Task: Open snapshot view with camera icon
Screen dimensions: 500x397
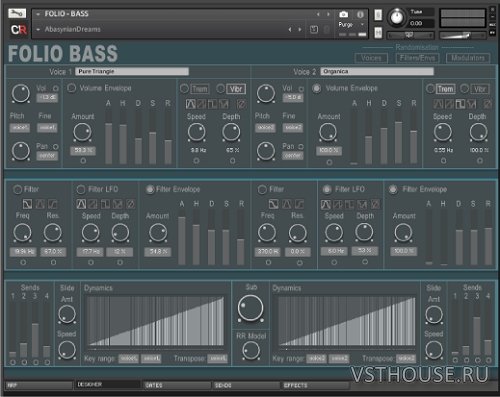Action: coord(344,14)
